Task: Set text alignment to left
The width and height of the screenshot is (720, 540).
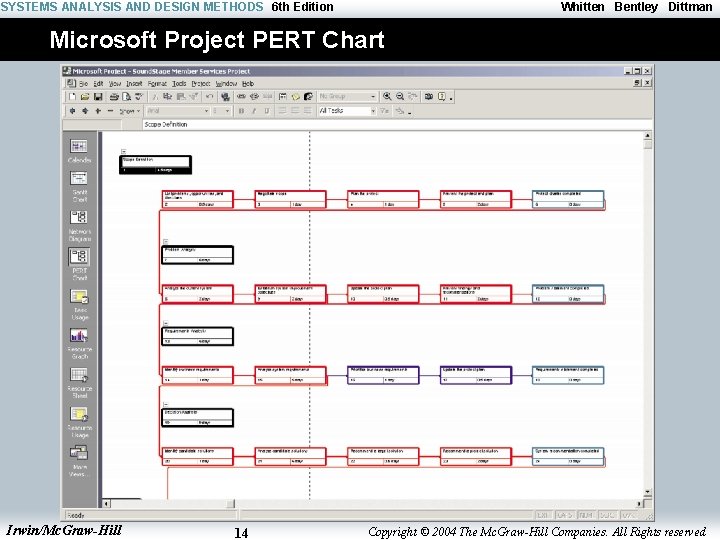Action: point(282,111)
